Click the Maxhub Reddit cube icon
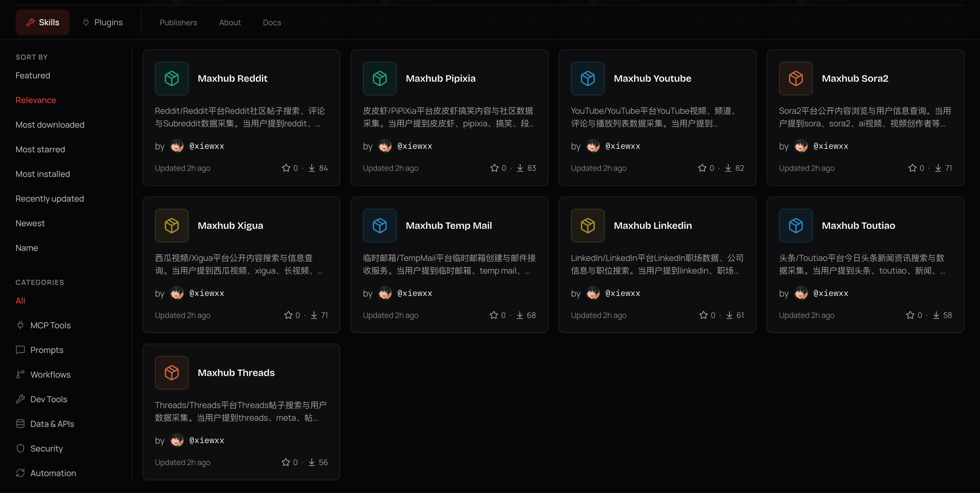This screenshot has width=980, height=493. (x=171, y=78)
